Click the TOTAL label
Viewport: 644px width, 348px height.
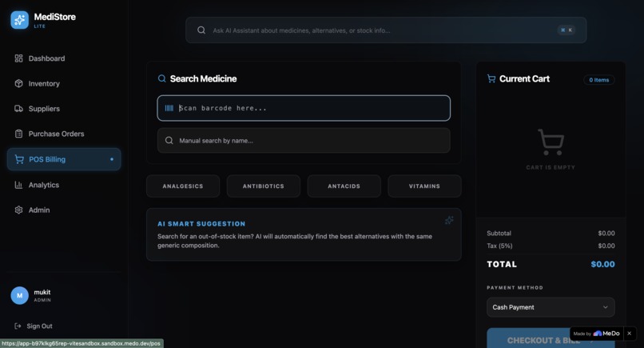coord(502,264)
